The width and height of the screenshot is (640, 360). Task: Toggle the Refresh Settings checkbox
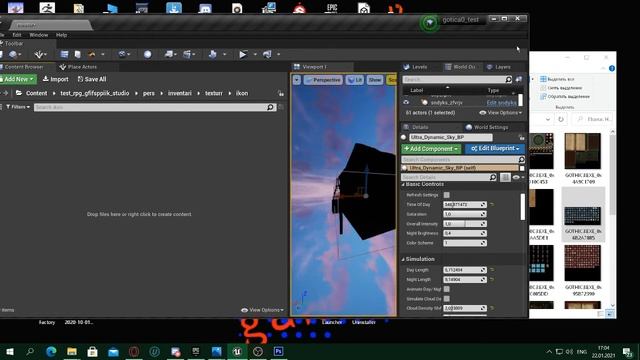tap(447, 195)
